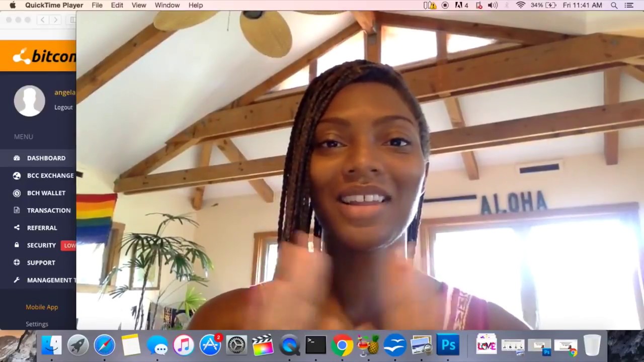Open the Apple menu
The image size is (644, 362).
[12, 5]
